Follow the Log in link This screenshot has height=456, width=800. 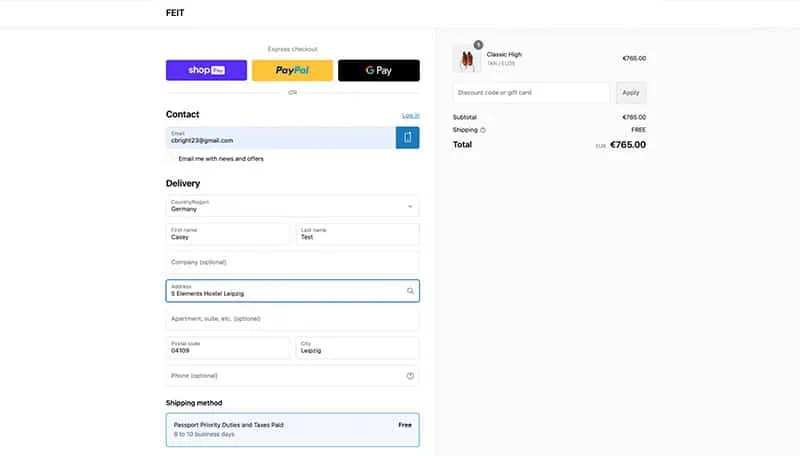click(x=411, y=115)
